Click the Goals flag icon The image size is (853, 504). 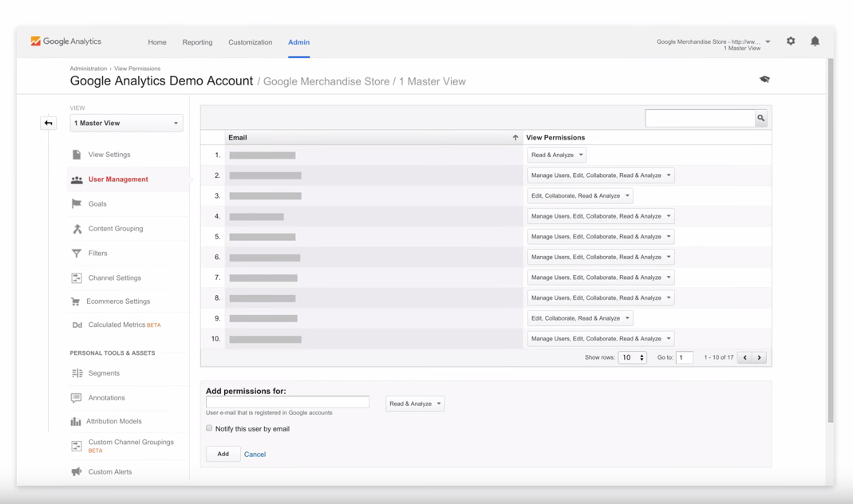(x=77, y=204)
